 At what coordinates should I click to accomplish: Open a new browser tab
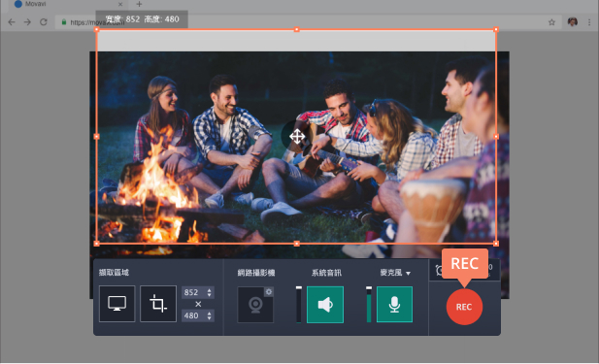tap(139, 4)
